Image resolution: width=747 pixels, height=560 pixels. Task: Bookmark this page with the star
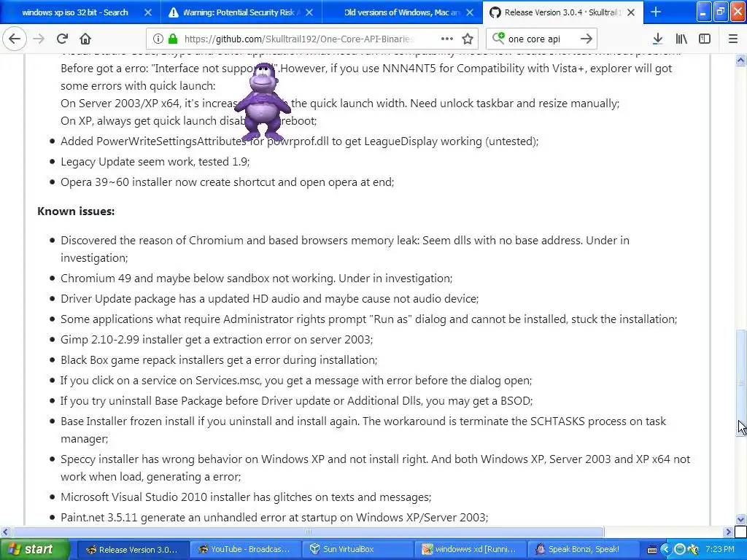[468, 39]
